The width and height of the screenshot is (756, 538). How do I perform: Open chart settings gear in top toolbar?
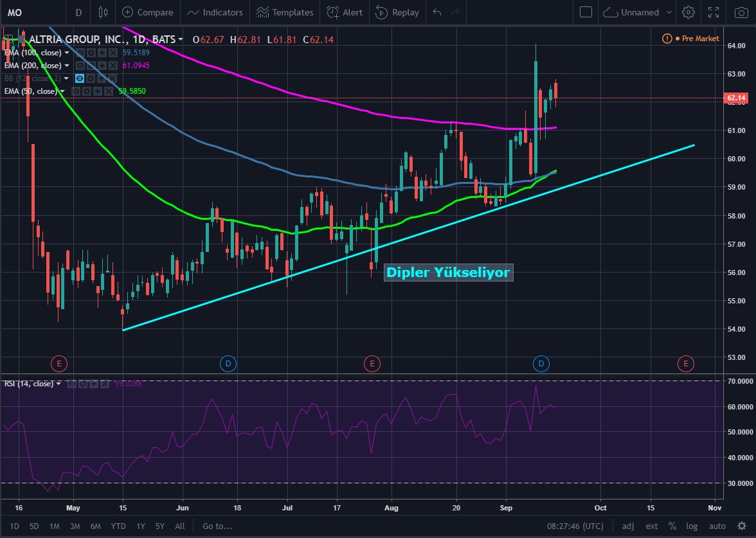[x=688, y=12]
